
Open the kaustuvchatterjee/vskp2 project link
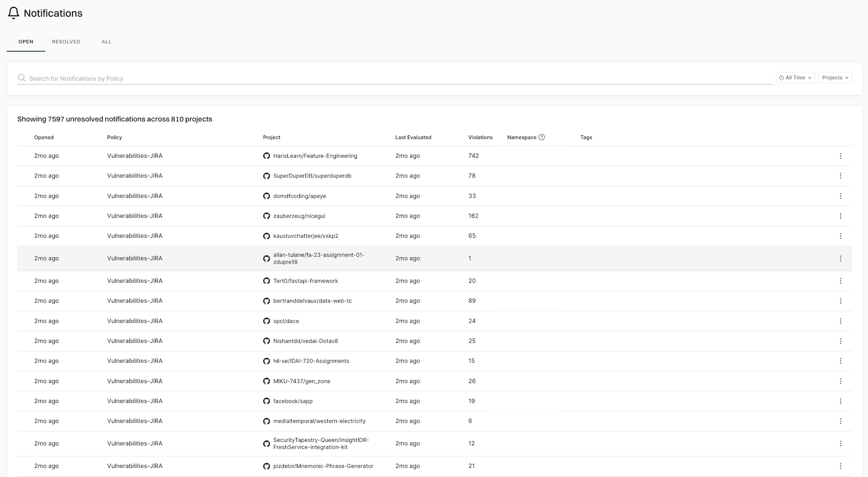point(305,236)
